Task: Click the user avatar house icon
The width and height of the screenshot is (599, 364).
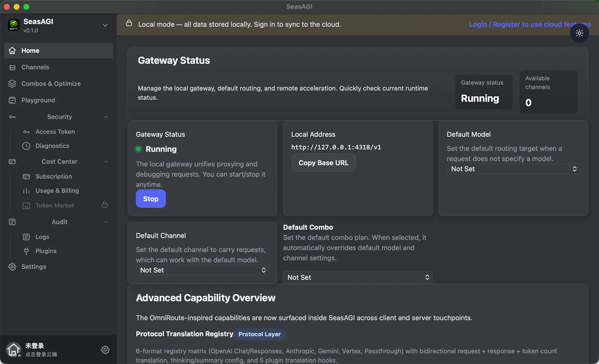Action: pos(14,350)
